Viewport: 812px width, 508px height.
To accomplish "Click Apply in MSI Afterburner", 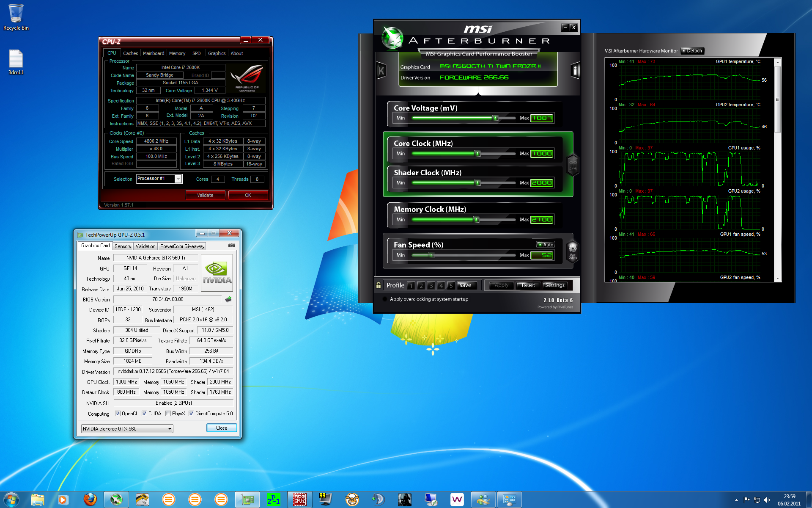I will (x=502, y=285).
